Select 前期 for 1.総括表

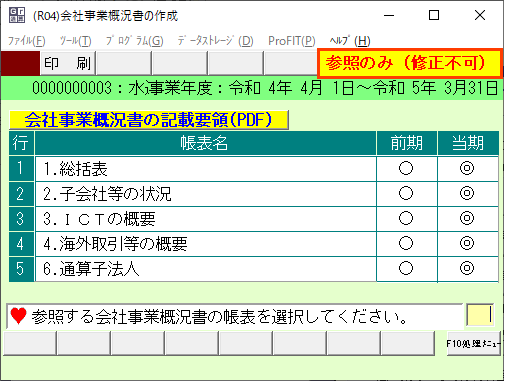coord(406,168)
